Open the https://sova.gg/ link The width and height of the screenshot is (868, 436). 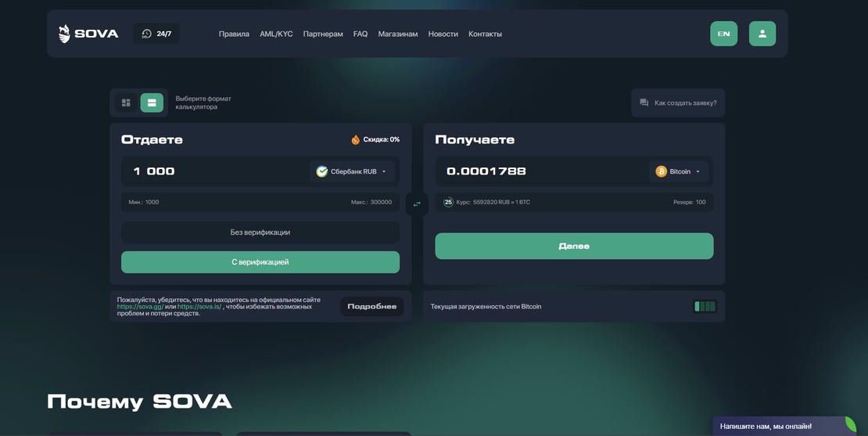click(140, 306)
